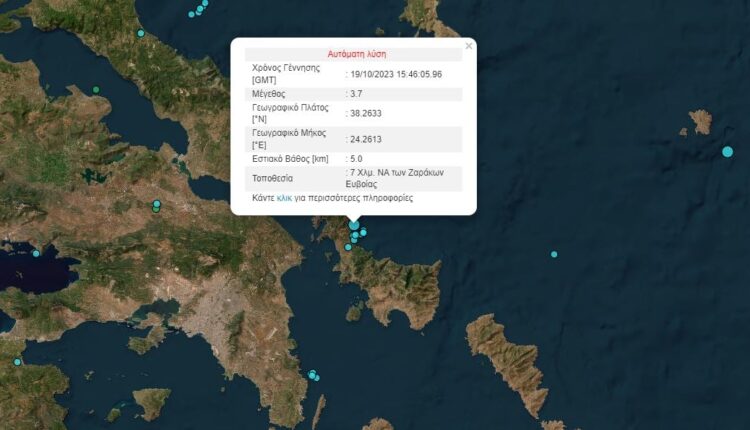Close the earthquake info popup
Image resolution: width=750 pixels, height=430 pixels.
point(468,46)
